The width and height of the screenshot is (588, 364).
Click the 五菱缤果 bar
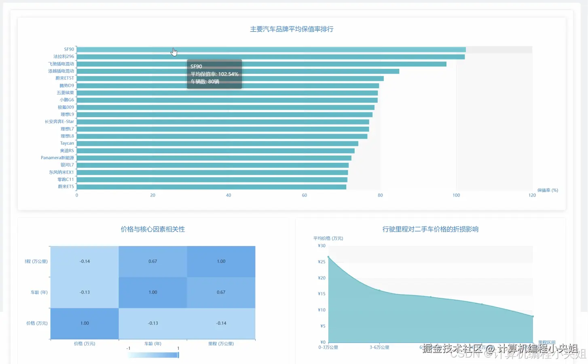tap(227, 93)
